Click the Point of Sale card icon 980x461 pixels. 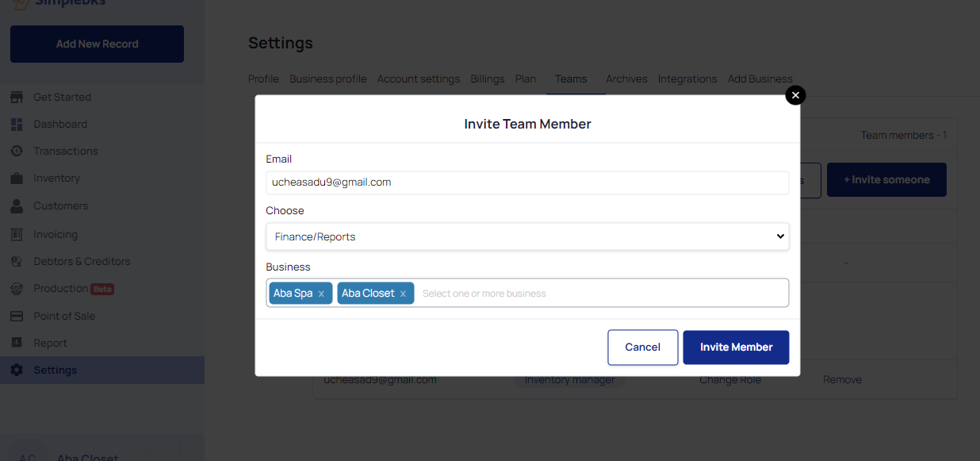coord(17,316)
